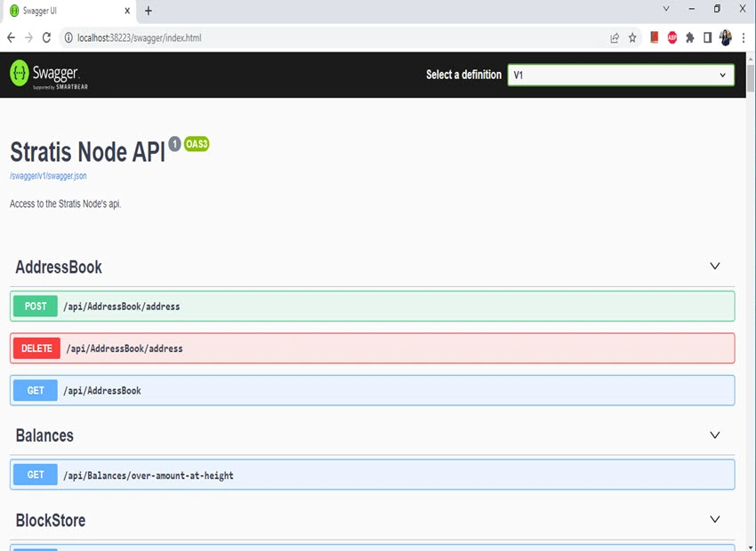Click the Stratis Node API title
Screen dimensions: 756x551
(88, 152)
